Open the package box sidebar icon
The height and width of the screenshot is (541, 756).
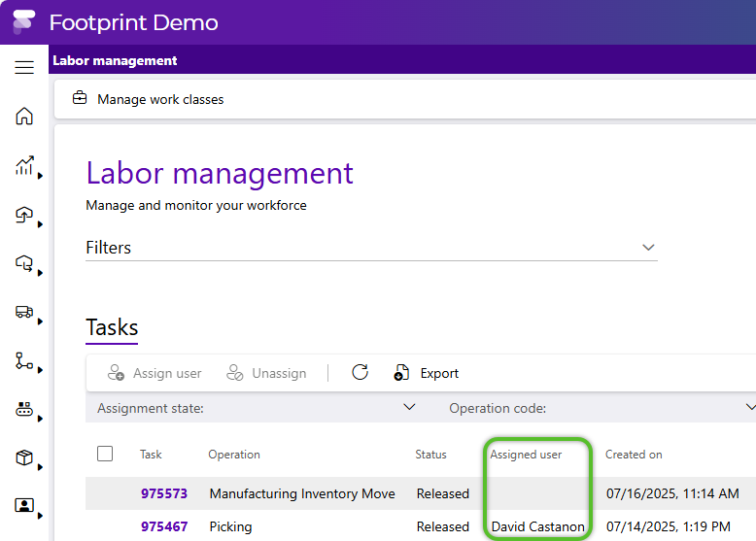pyautogui.click(x=24, y=457)
